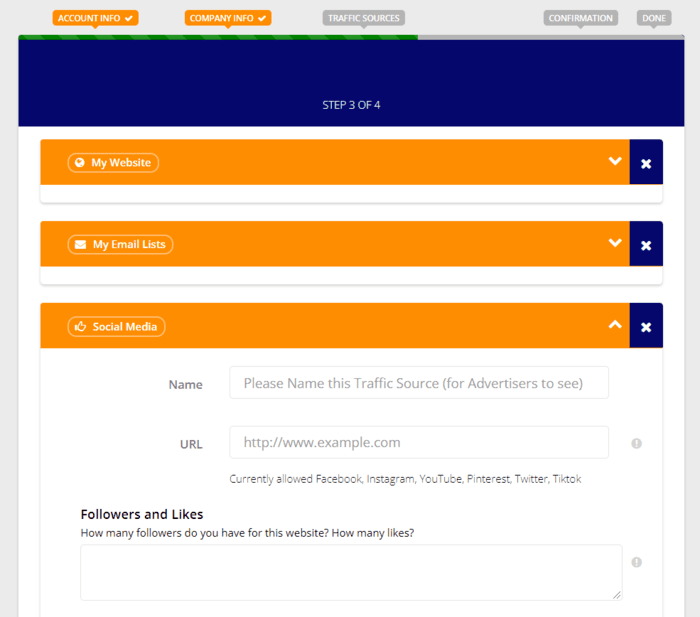700x617 pixels.
Task: Focus the URL input field
Action: 418,442
